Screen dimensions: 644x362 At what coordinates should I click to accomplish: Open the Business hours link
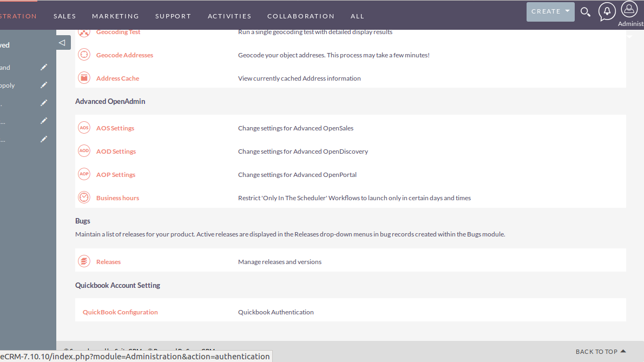pos(117,198)
